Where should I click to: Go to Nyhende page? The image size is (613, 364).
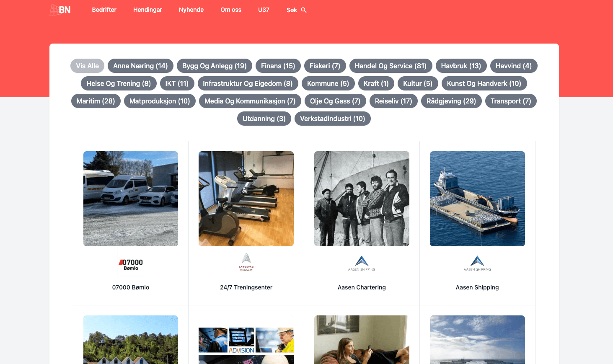(191, 10)
